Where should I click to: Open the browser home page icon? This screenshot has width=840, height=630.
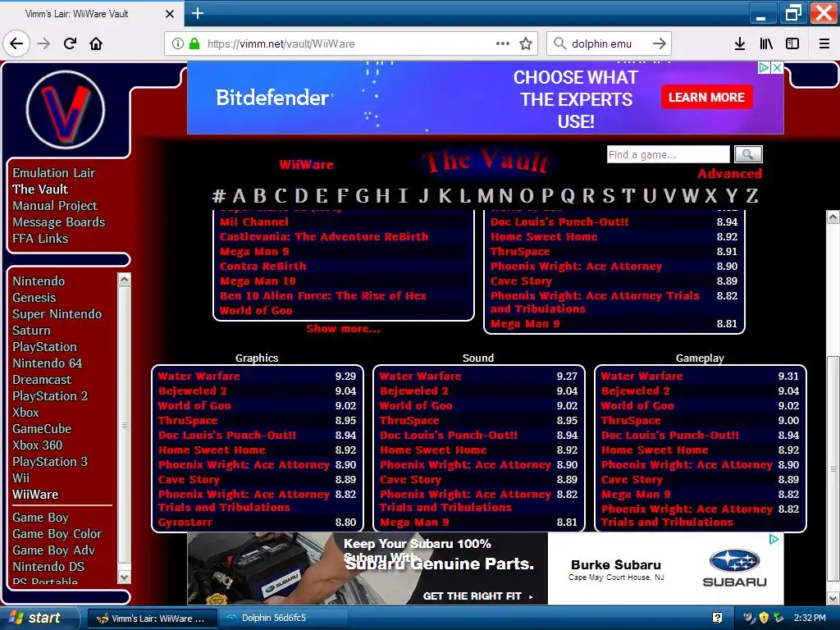[x=96, y=43]
